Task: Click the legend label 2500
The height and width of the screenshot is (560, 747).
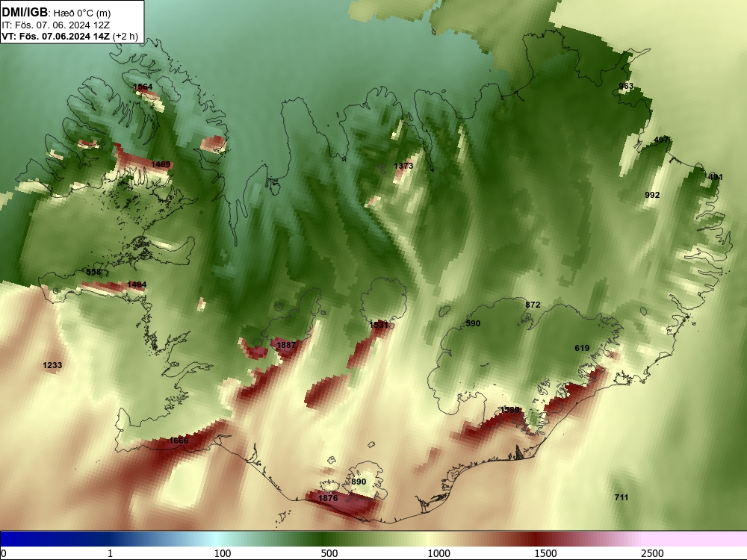Action: click(652, 553)
